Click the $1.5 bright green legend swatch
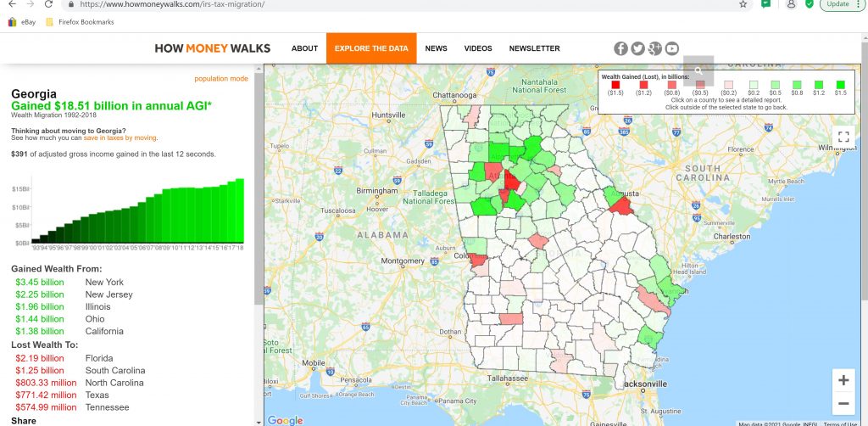The width and height of the screenshot is (868, 426). tap(840, 85)
